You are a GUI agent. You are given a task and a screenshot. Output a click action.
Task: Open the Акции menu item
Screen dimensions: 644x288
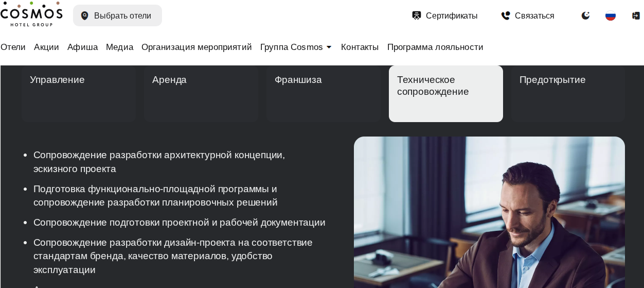[x=46, y=47]
